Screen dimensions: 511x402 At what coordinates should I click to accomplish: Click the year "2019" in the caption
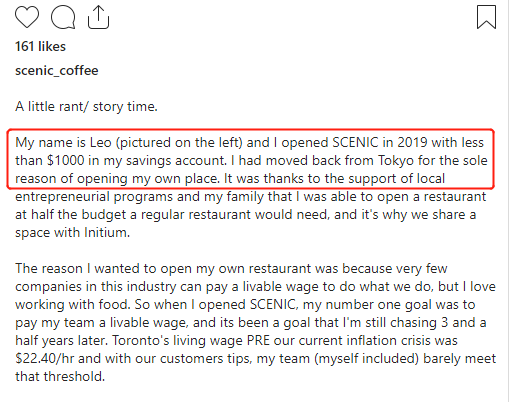(x=412, y=143)
